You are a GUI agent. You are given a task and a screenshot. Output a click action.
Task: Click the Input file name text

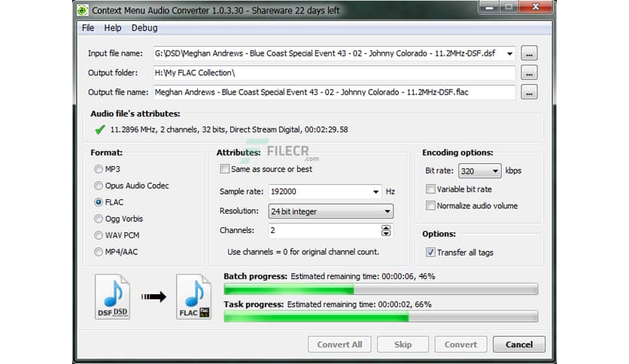[x=325, y=53]
